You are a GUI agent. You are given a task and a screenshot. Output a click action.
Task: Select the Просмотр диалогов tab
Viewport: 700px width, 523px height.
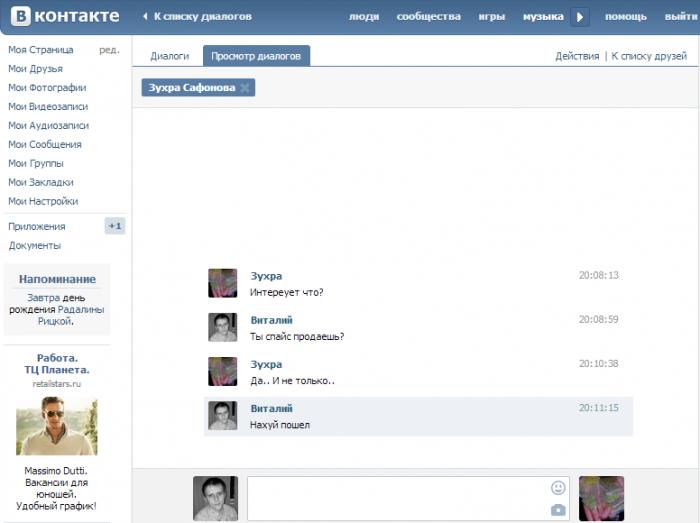click(x=256, y=56)
